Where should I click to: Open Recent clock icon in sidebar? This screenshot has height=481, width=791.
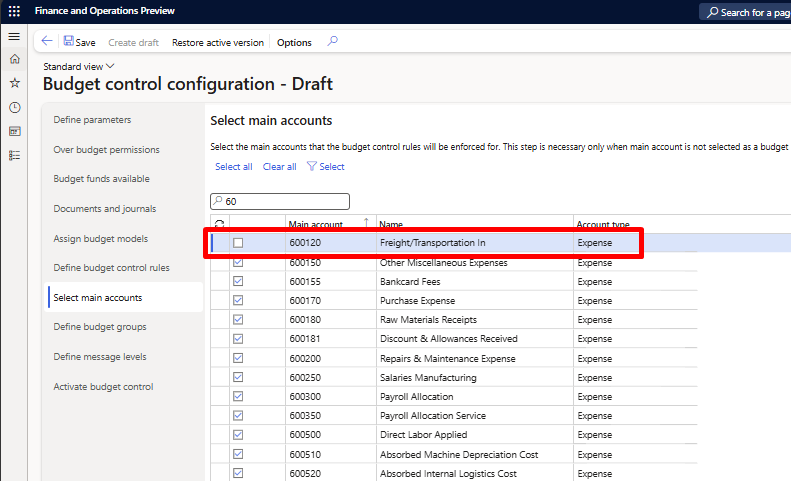tap(14, 107)
